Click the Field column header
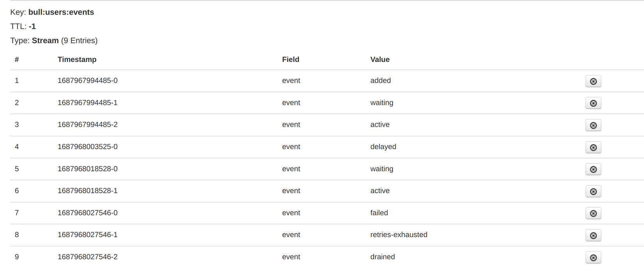 290,59
